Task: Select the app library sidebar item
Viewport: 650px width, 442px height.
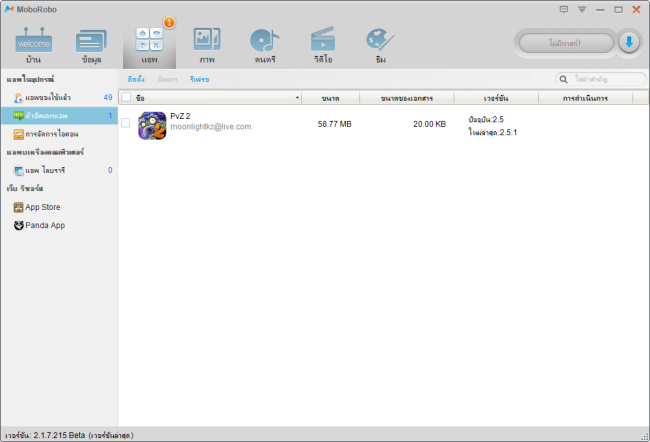Action: click(59, 170)
